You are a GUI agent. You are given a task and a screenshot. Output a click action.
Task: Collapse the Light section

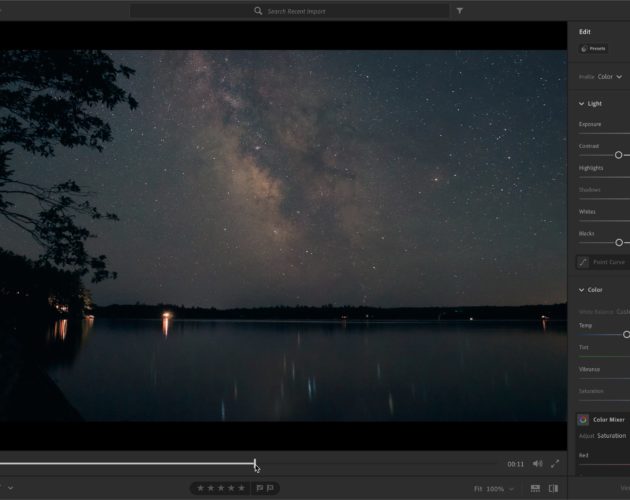point(581,104)
